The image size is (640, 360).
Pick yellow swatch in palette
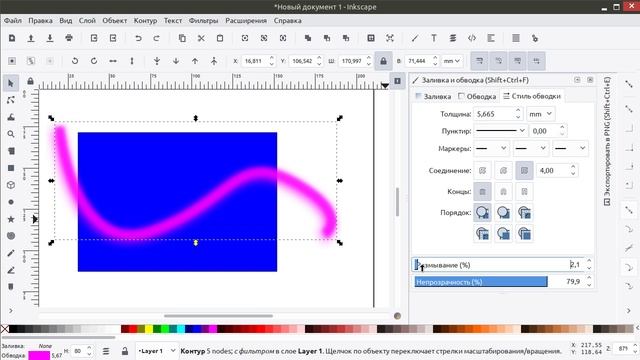pyautogui.click(x=149, y=329)
